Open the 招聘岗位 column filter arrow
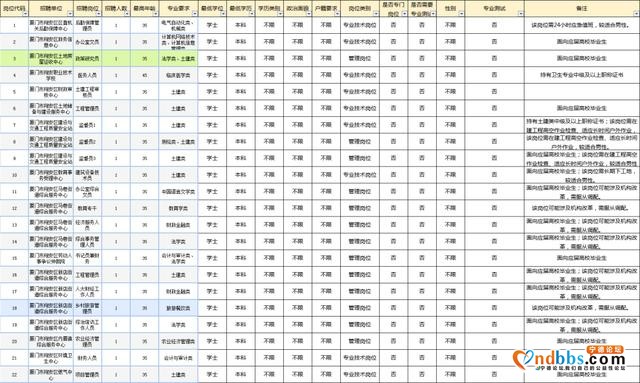The image size is (640, 383). (98, 14)
